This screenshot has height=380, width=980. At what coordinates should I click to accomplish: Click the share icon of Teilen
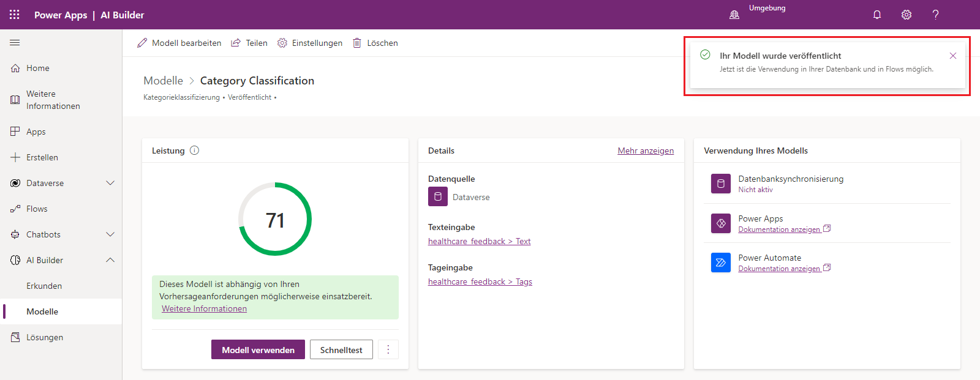pyautogui.click(x=236, y=43)
